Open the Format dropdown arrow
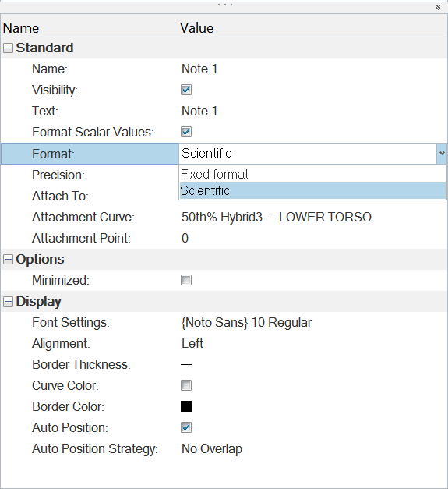 [442, 153]
